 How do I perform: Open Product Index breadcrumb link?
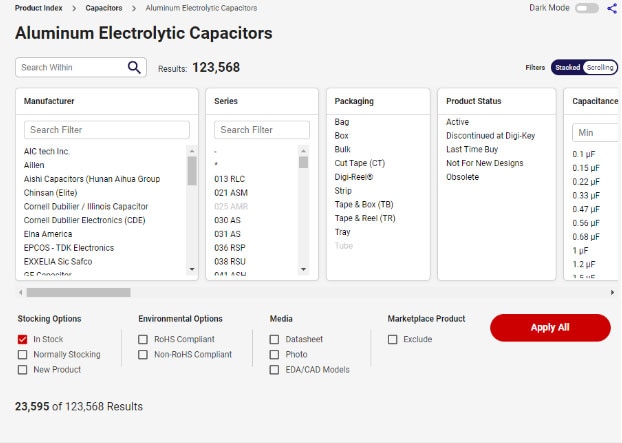click(38, 7)
